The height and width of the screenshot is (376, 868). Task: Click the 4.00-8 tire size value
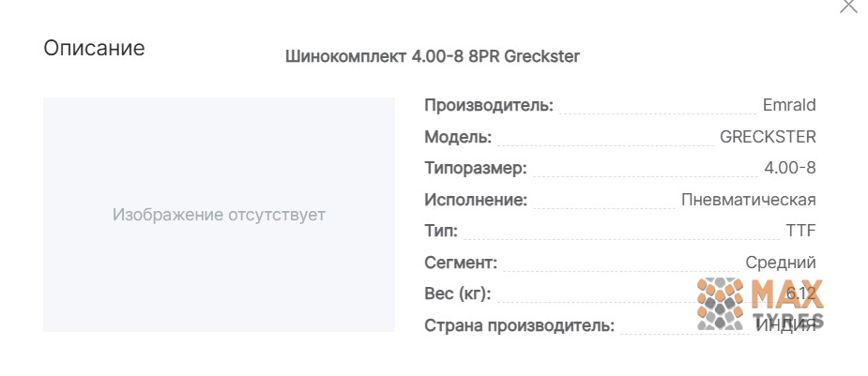[790, 168]
